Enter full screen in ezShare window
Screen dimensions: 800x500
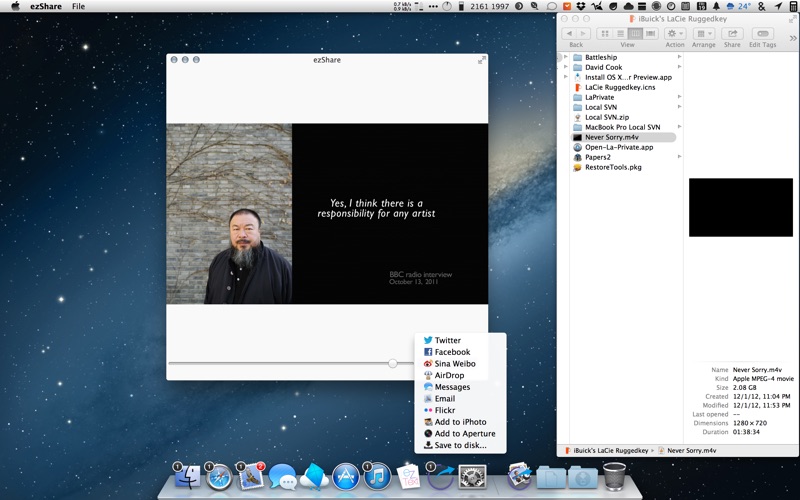coord(481,60)
